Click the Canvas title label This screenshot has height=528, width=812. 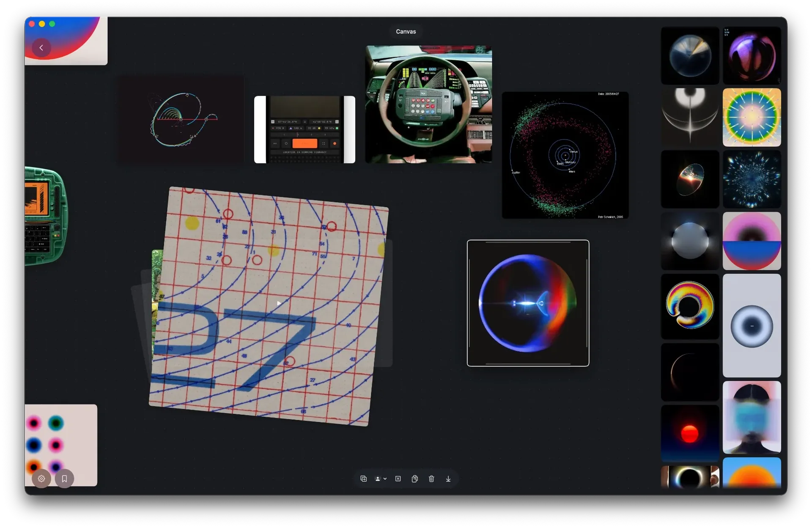click(x=406, y=31)
